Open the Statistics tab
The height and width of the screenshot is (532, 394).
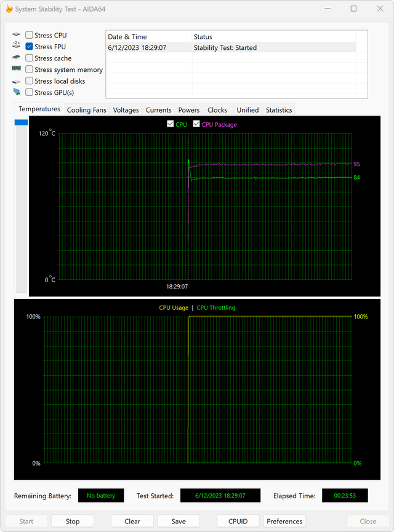click(279, 110)
